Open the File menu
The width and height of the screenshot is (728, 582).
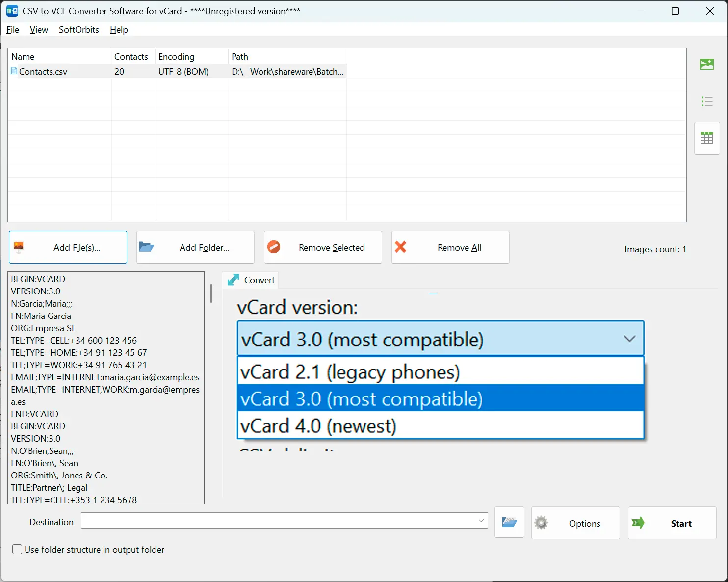(13, 30)
